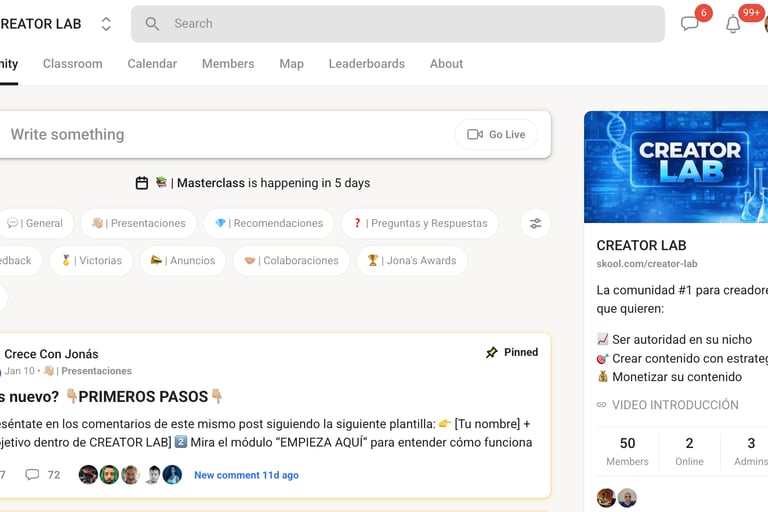Filter posts by Colaboraciones category
The height and width of the screenshot is (512, 768).
pos(291,261)
